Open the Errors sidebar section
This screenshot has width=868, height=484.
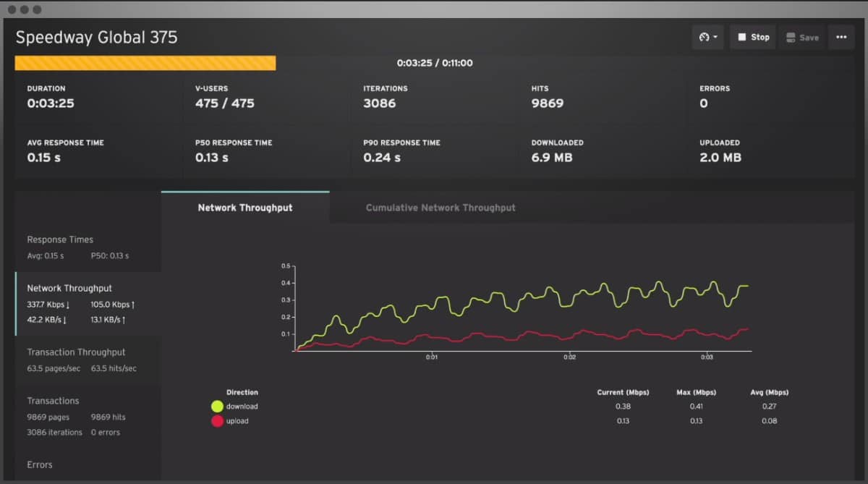coord(40,464)
